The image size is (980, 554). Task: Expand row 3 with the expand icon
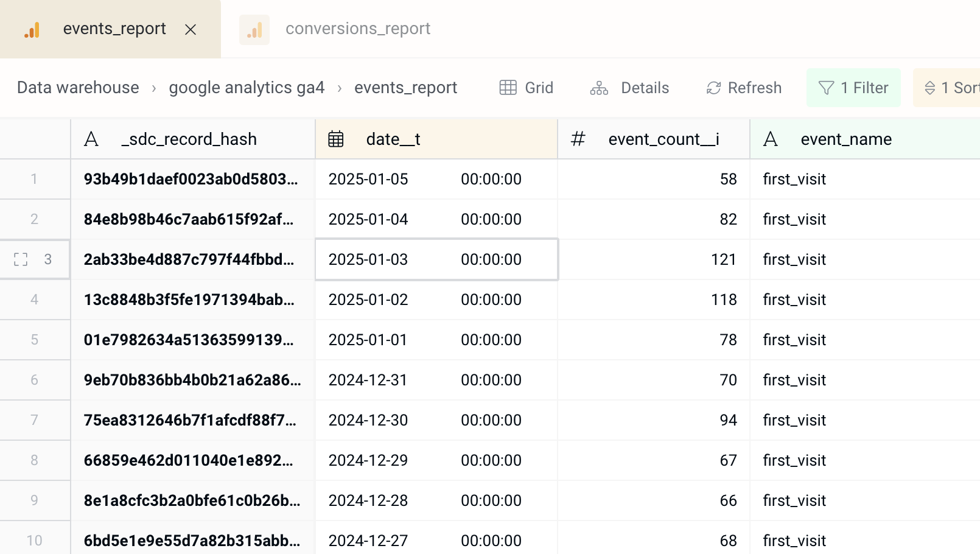21,259
